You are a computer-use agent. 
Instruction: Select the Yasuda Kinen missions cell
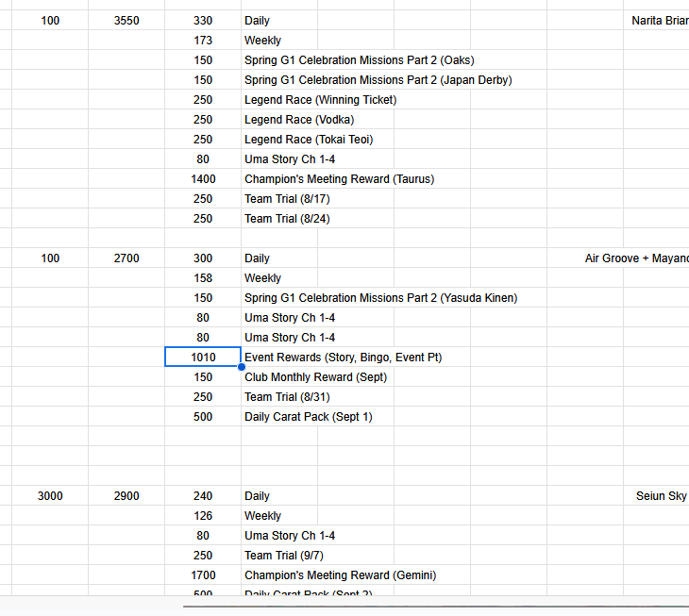pyautogui.click(x=380, y=298)
